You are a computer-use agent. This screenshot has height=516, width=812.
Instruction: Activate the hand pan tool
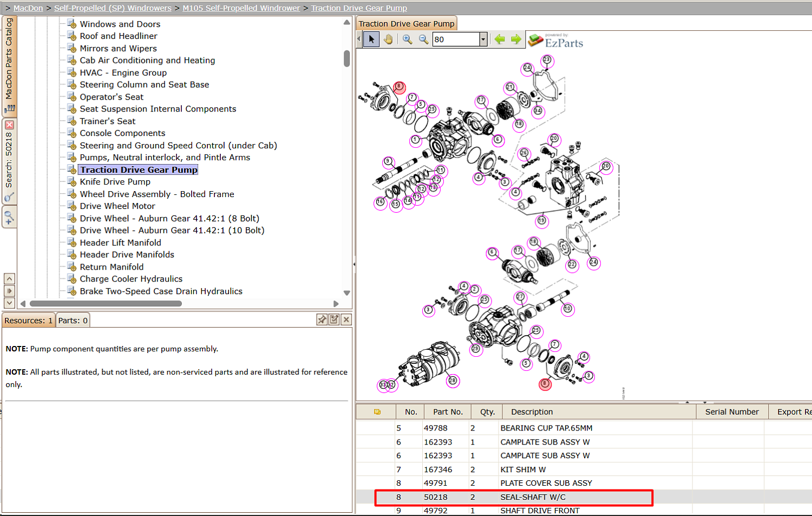click(x=388, y=39)
